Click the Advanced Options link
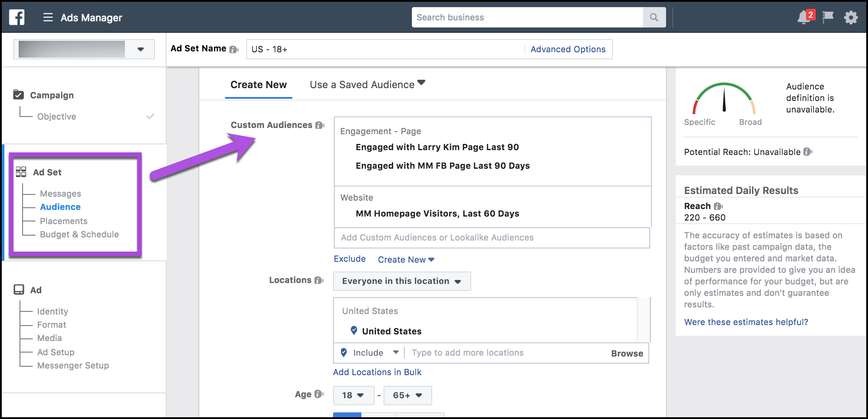 [568, 49]
